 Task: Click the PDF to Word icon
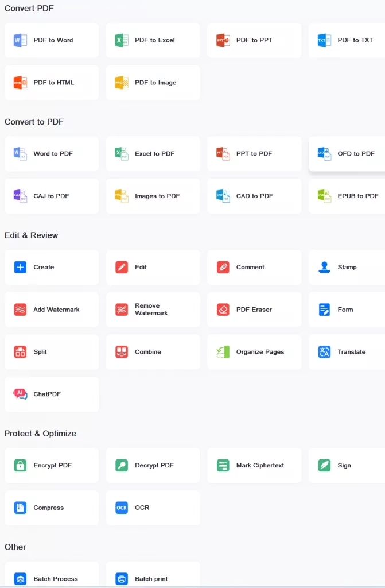[x=20, y=40]
